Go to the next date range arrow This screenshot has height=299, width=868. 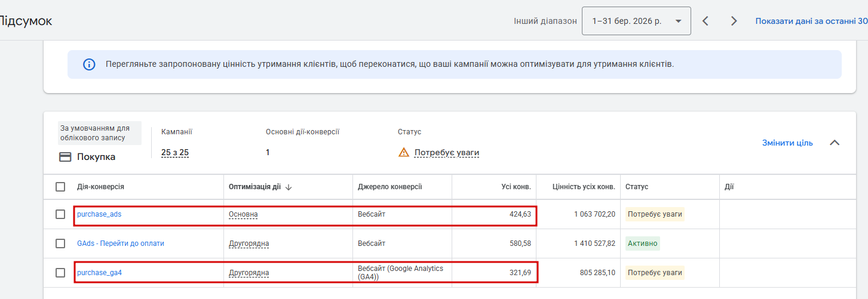pos(734,21)
